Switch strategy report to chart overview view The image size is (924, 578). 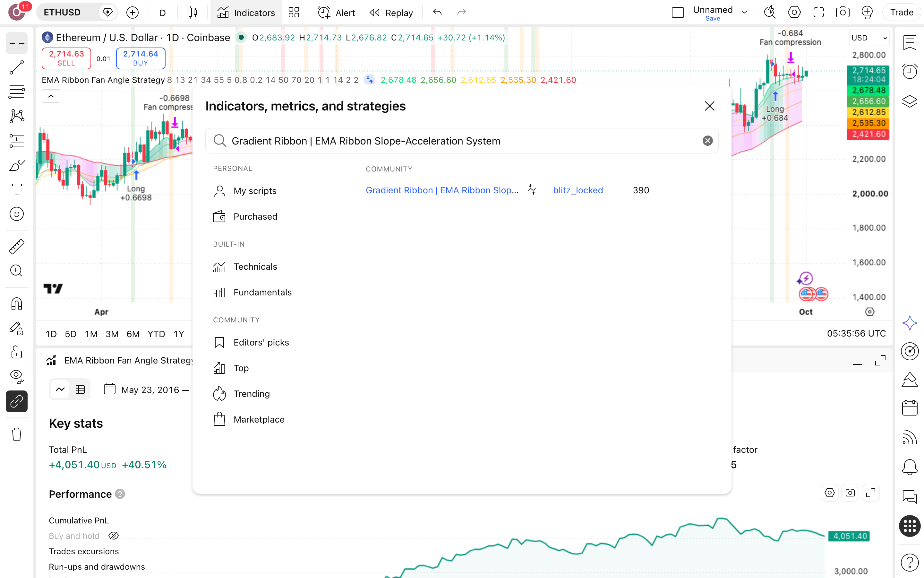(60, 390)
